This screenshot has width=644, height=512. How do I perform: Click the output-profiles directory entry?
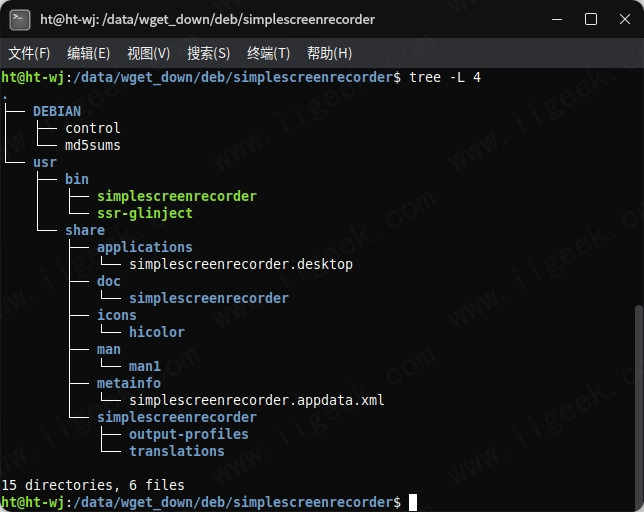point(189,434)
